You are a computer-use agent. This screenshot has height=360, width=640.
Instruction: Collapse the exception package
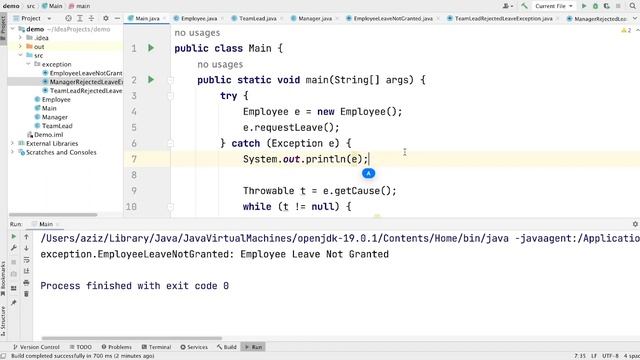coord(28,64)
